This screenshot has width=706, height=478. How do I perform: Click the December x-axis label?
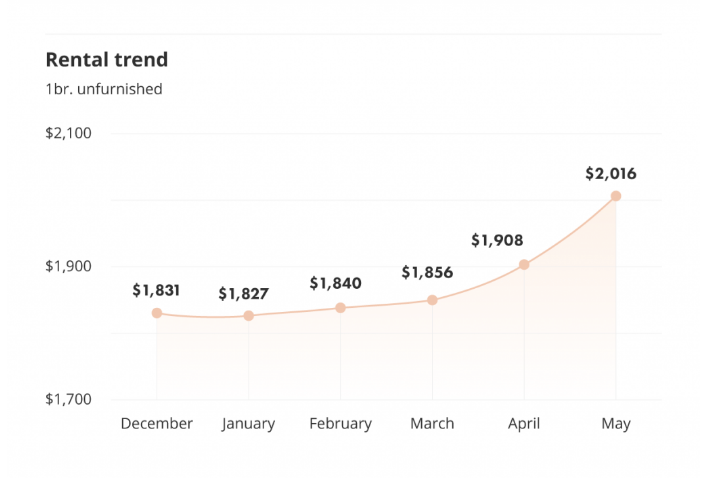tap(157, 424)
